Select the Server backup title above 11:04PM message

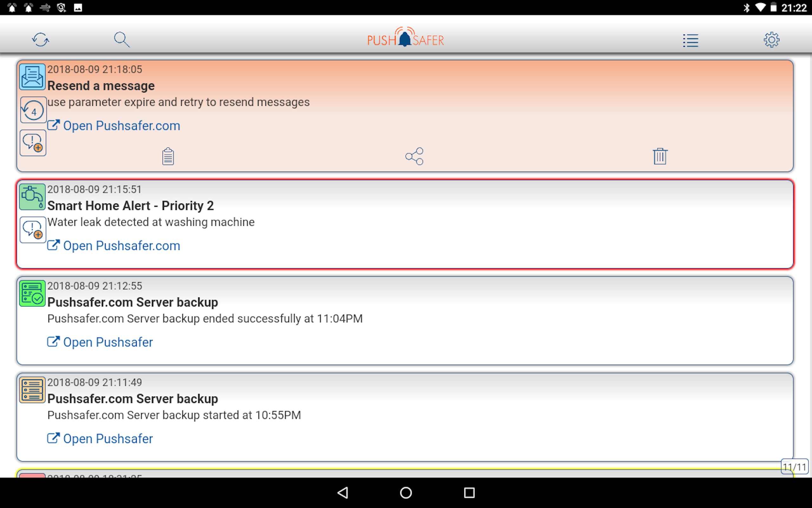point(133,302)
